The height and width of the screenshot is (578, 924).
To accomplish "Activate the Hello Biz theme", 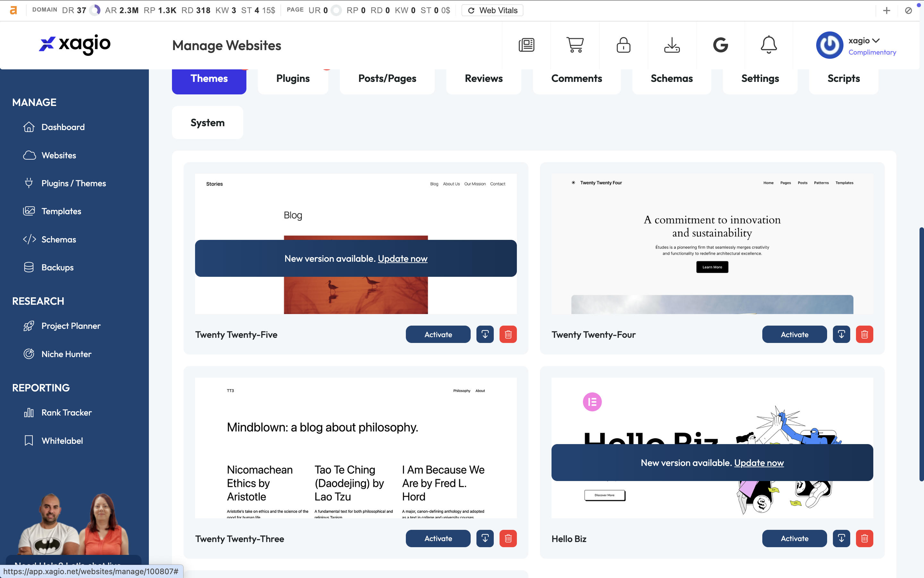I will [x=794, y=538].
